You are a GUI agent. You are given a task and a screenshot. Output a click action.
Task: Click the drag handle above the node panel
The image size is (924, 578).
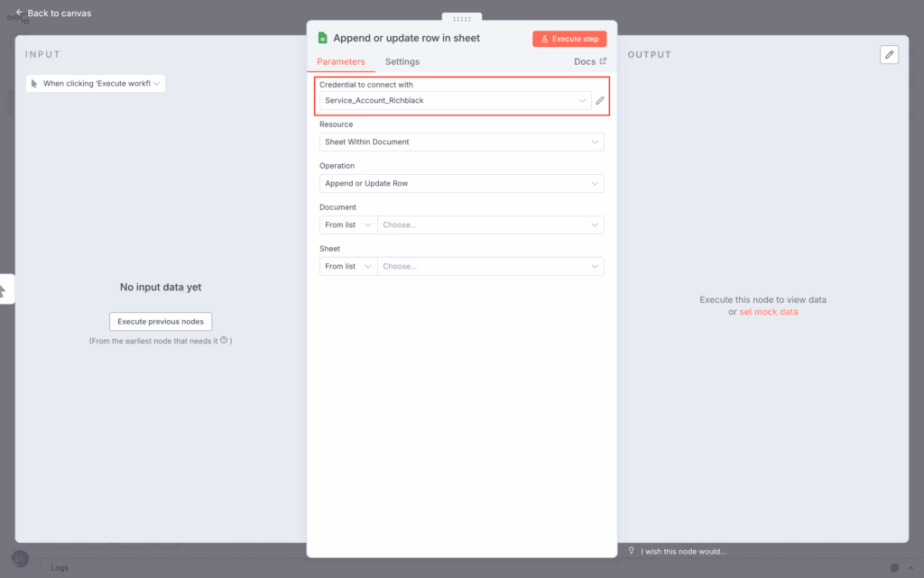(x=461, y=18)
